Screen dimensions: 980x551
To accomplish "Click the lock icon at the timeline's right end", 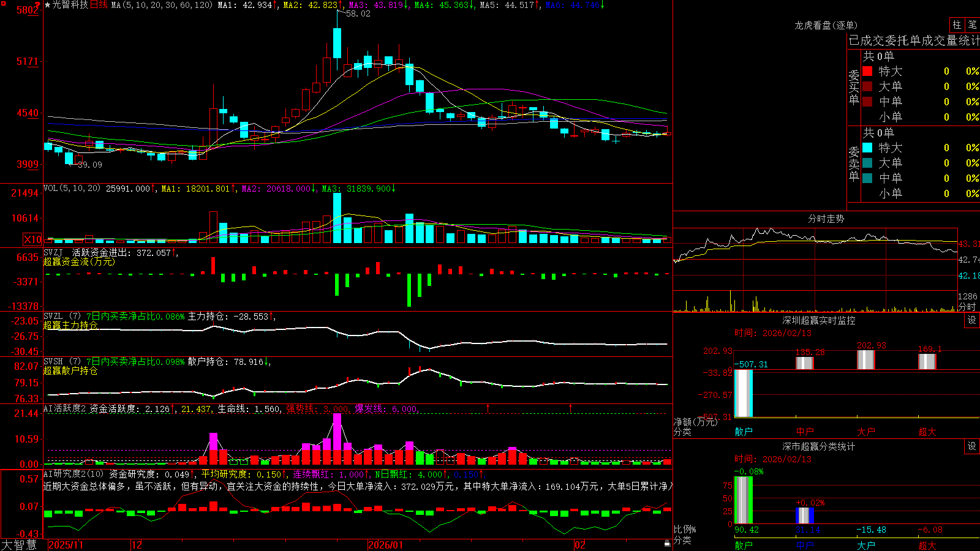I will point(667,544).
